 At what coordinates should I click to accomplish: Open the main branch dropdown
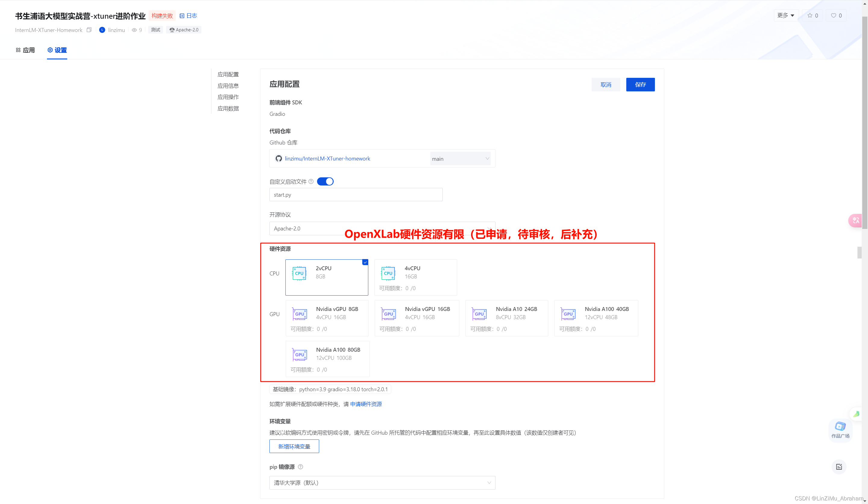pyautogui.click(x=460, y=159)
